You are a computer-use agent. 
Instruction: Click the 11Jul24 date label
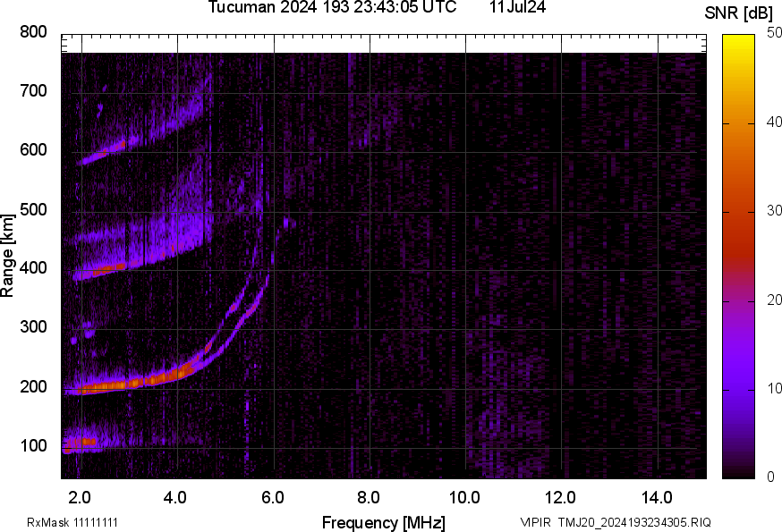(518, 8)
